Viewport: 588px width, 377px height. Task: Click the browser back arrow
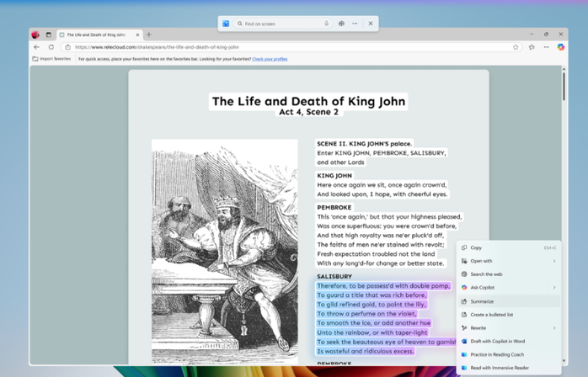pos(36,47)
